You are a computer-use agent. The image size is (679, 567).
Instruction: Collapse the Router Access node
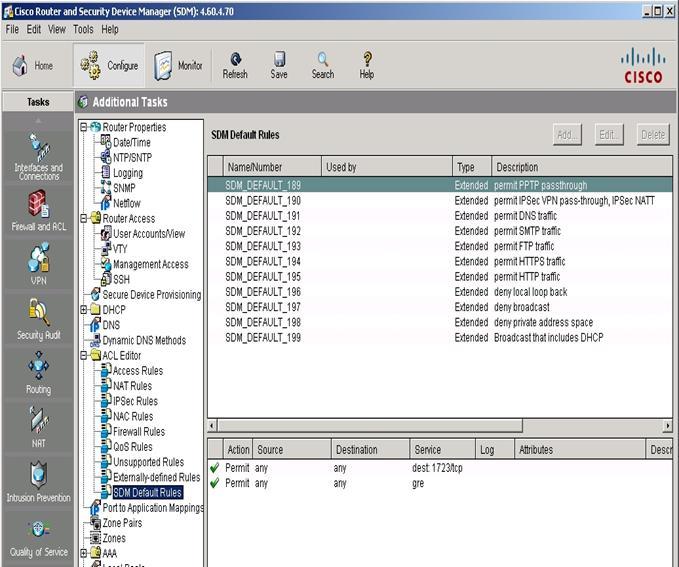[x=84, y=219]
